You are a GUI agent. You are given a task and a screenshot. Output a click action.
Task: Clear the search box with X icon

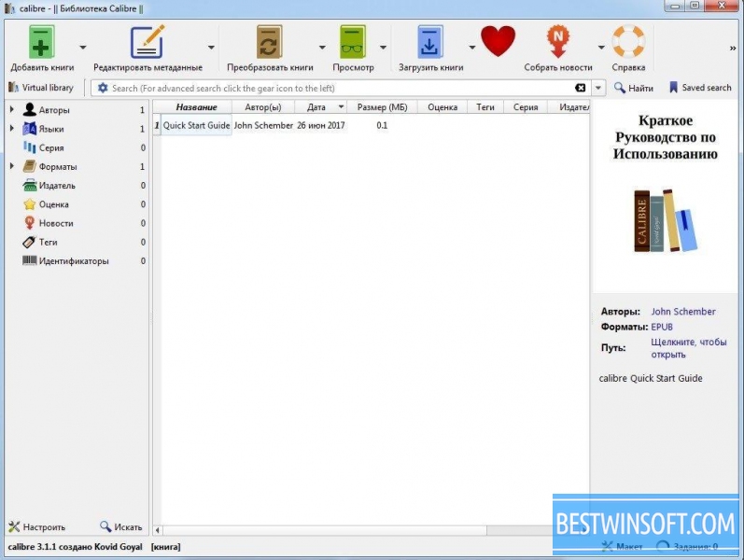click(580, 88)
